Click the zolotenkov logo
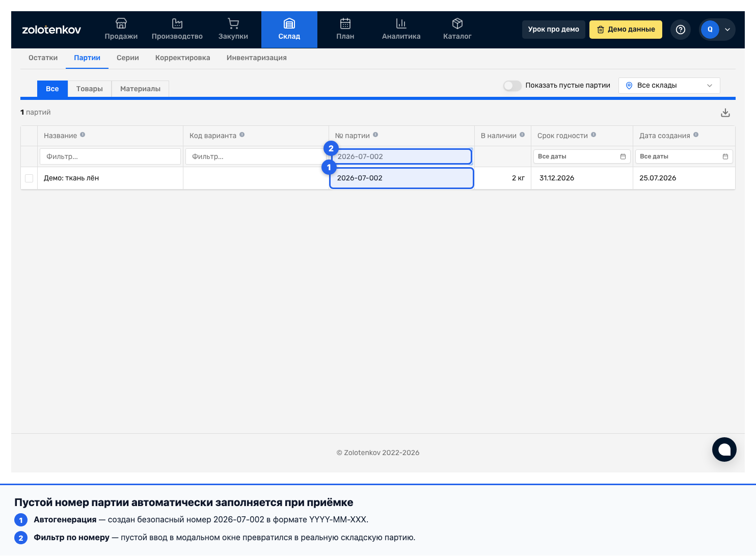756x556 pixels. tap(51, 30)
